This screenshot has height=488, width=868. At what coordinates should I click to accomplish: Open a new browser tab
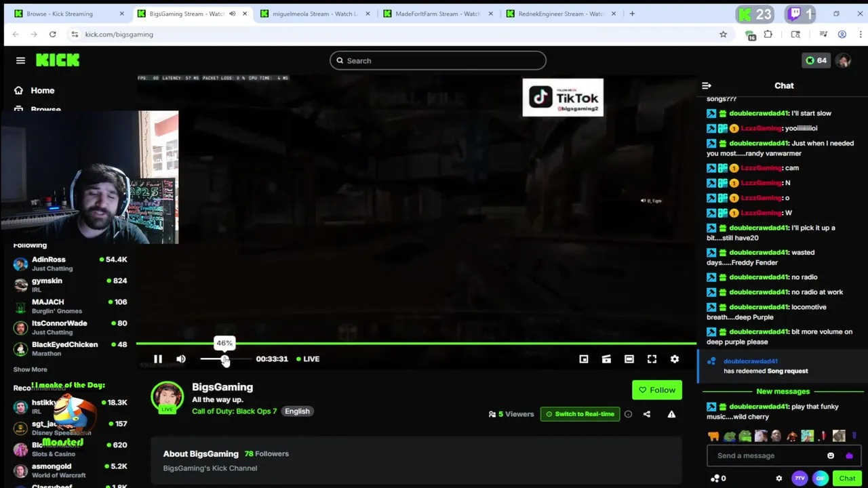coord(632,14)
